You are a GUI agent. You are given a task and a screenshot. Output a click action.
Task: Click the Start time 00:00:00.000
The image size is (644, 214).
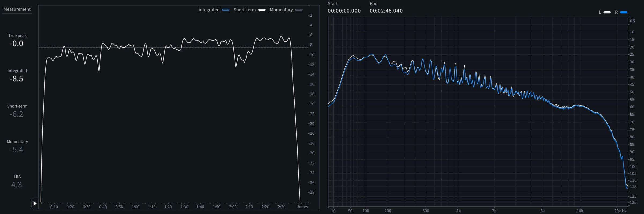pyautogui.click(x=344, y=11)
